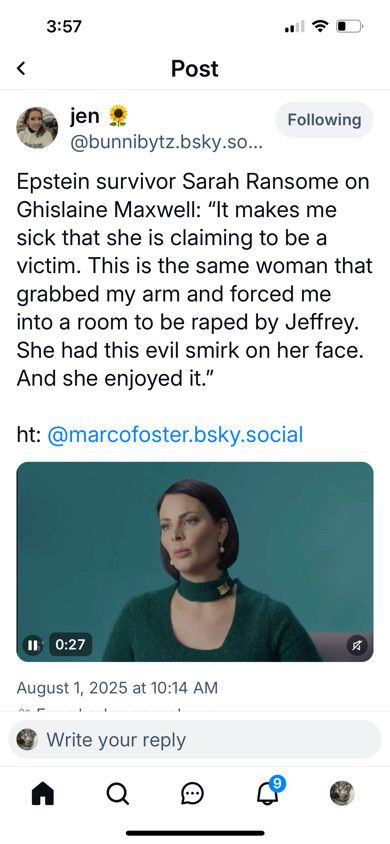
Task: Open the Home tab icon
Action: point(43,793)
